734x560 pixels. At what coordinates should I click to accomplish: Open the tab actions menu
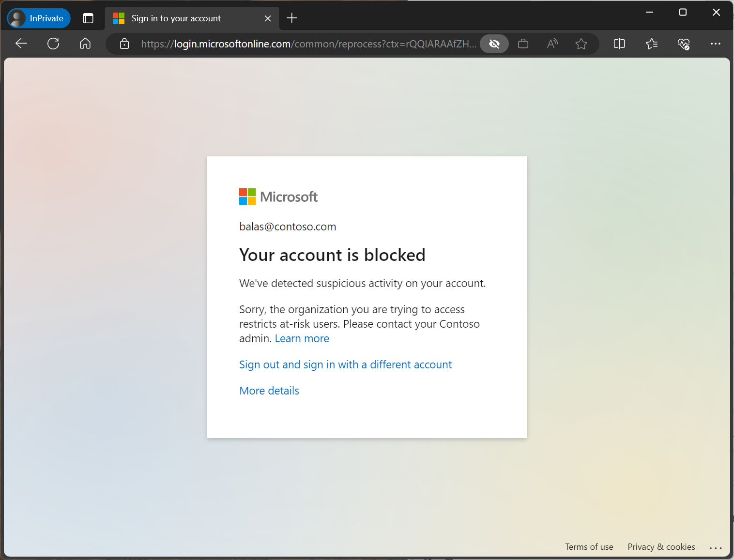pyautogui.click(x=88, y=18)
